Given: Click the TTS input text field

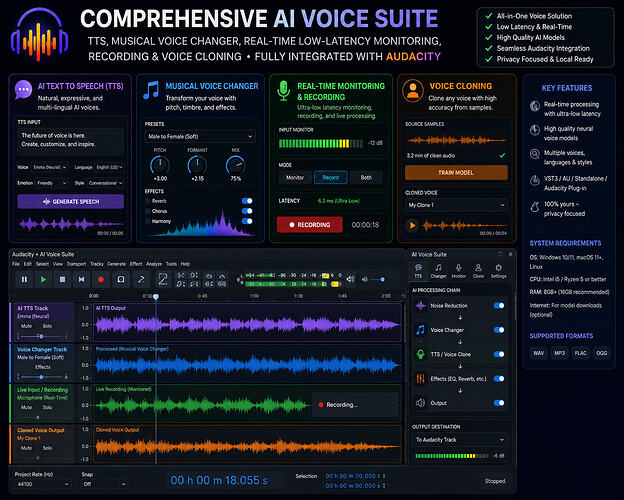Looking at the screenshot, I should (x=70, y=140).
